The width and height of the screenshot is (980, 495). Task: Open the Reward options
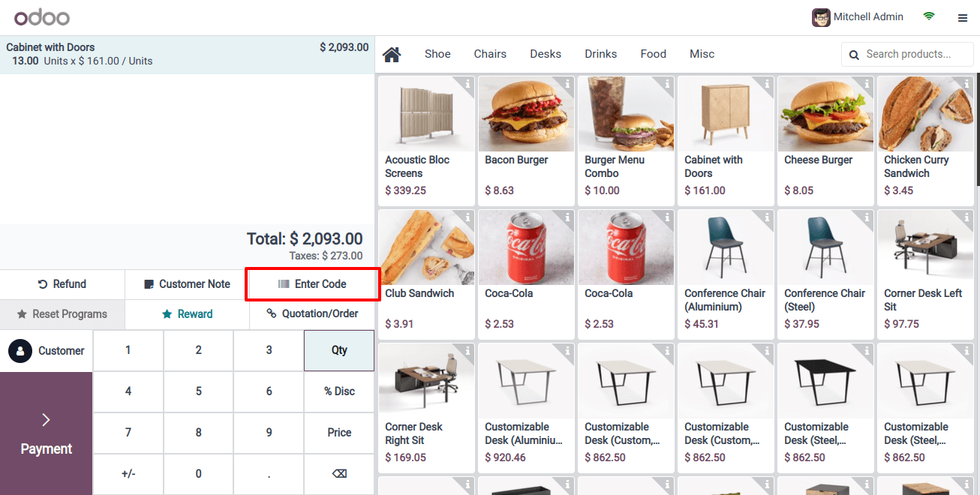click(188, 314)
